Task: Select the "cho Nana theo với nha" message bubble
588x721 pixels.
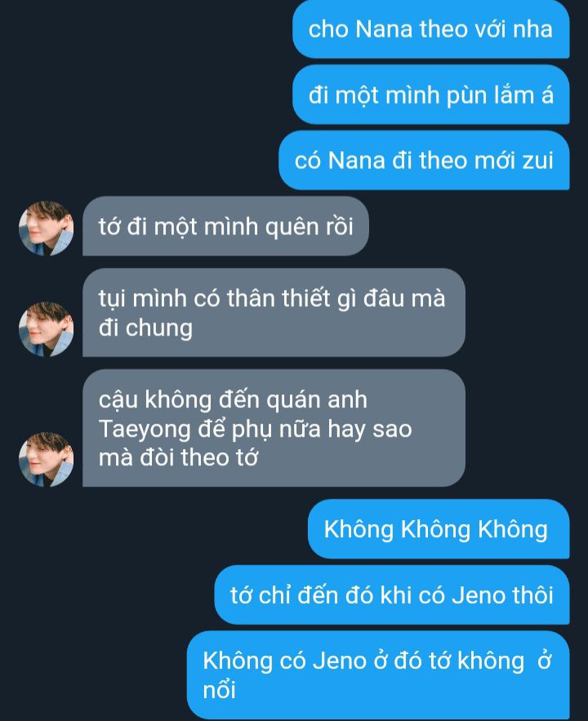Action: 430,29
